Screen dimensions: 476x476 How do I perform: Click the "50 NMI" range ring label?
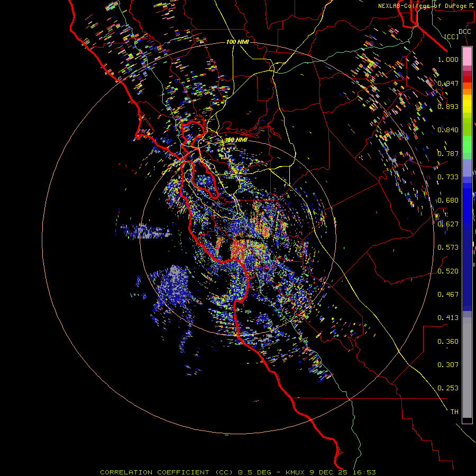(x=237, y=140)
